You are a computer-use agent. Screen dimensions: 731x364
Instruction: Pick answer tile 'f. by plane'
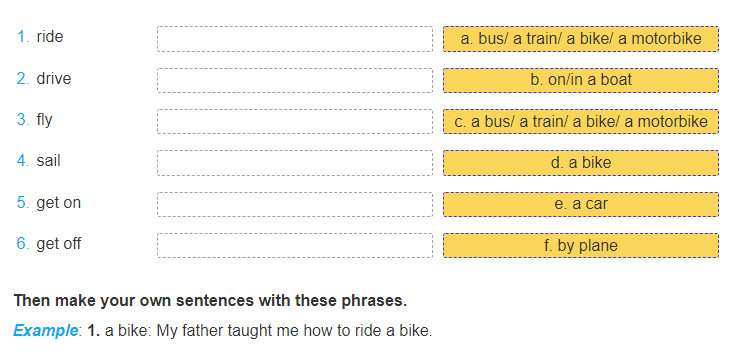580,246
